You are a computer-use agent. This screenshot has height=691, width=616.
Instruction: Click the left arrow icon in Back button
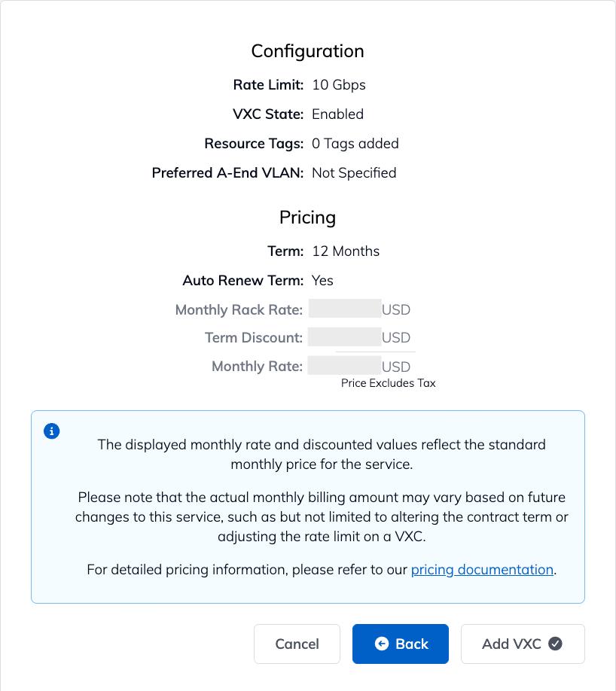coord(382,644)
